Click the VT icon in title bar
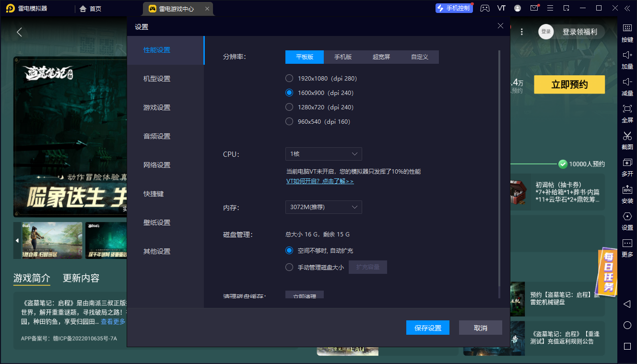 click(502, 8)
